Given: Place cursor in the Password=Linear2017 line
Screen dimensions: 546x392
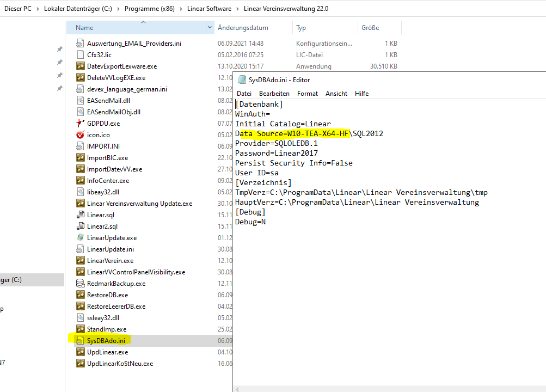Looking at the screenshot, I should click(277, 153).
